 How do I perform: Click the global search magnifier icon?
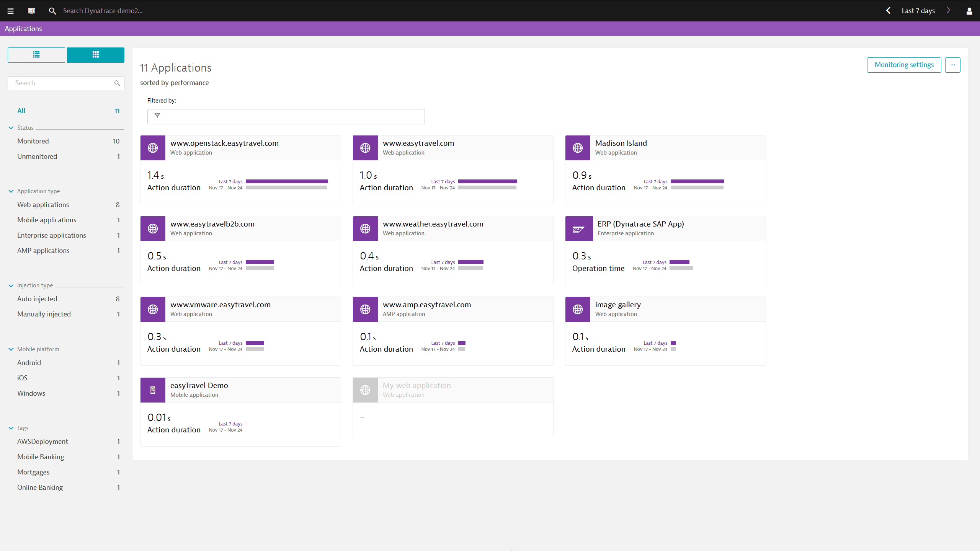click(x=52, y=11)
